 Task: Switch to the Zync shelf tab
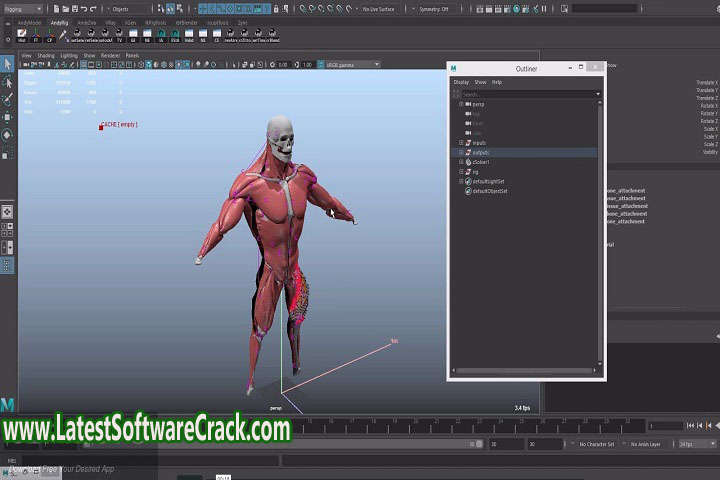tap(242, 23)
